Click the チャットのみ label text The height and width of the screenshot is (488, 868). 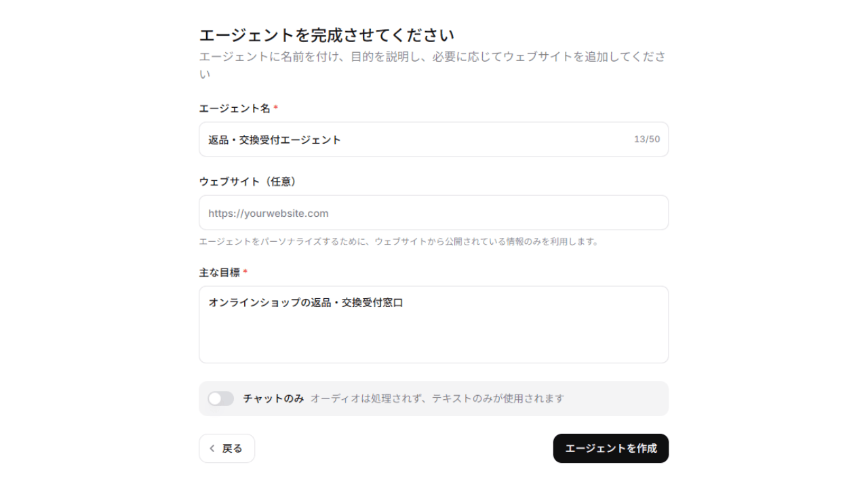(x=273, y=399)
